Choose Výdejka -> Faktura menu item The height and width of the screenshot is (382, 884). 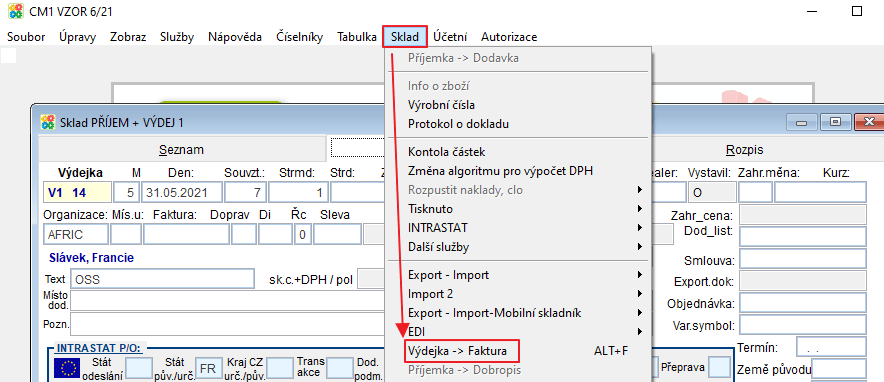coord(517,351)
